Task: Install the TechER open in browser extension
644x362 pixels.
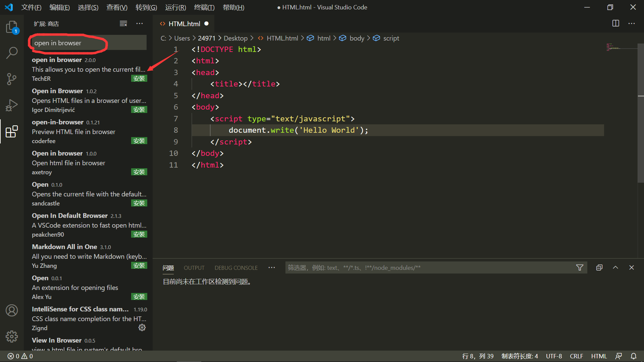Action: (139, 78)
